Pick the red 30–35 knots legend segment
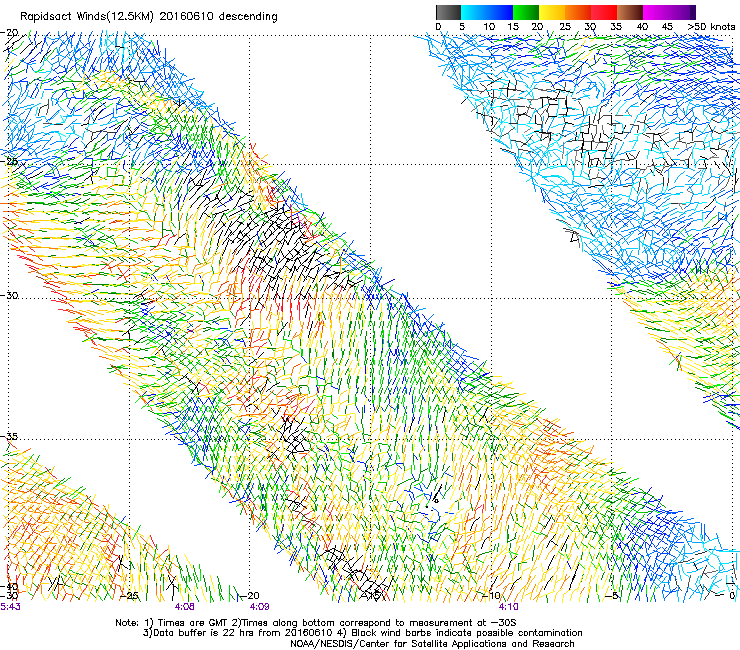The width and height of the screenshot is (740, 650). (604, 12)
